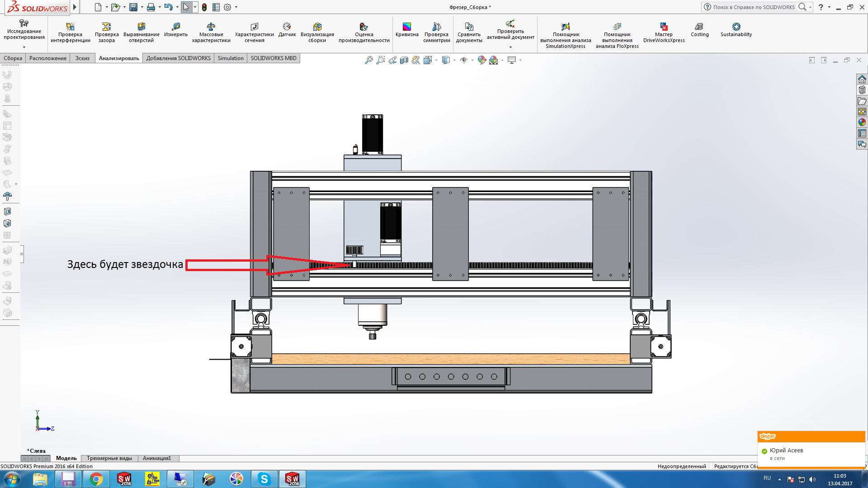Activate the Section View icon
This screenshot has width=868, height=488.
404,60
